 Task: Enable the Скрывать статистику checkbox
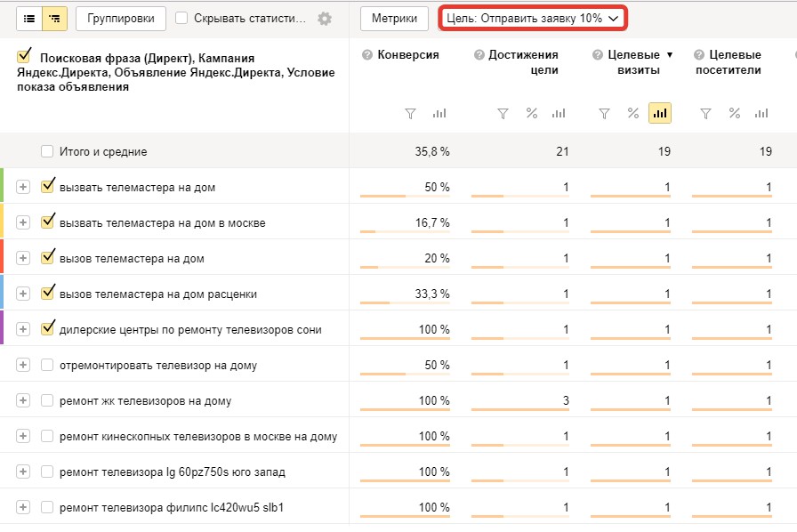[181, 19]
